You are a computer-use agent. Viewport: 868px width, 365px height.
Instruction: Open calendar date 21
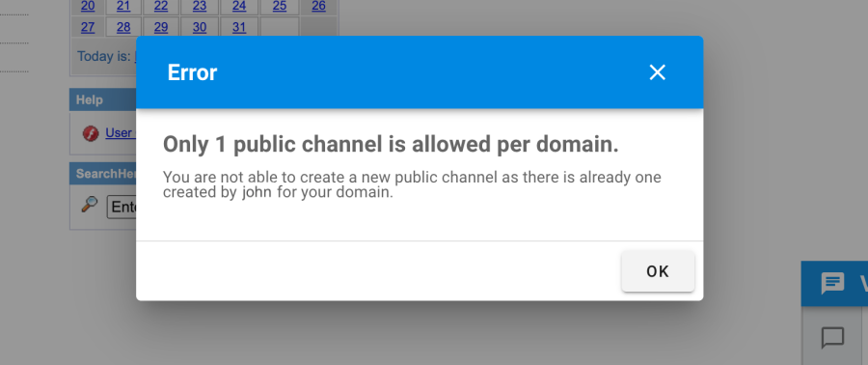pyautogui.click(x=123, y=6)
